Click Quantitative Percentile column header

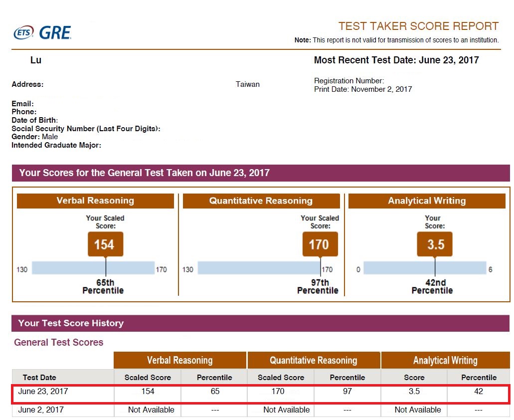(x=347, y=378)
